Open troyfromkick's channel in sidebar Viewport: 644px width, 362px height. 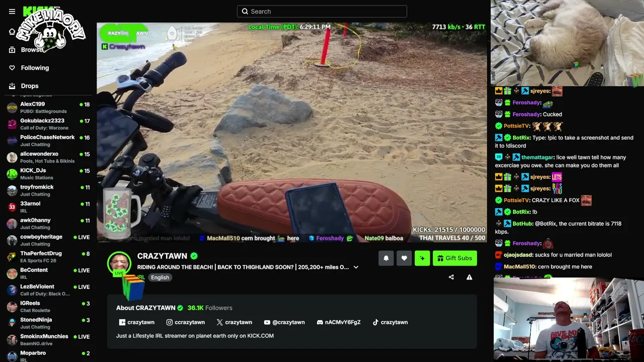pos(48,190)
